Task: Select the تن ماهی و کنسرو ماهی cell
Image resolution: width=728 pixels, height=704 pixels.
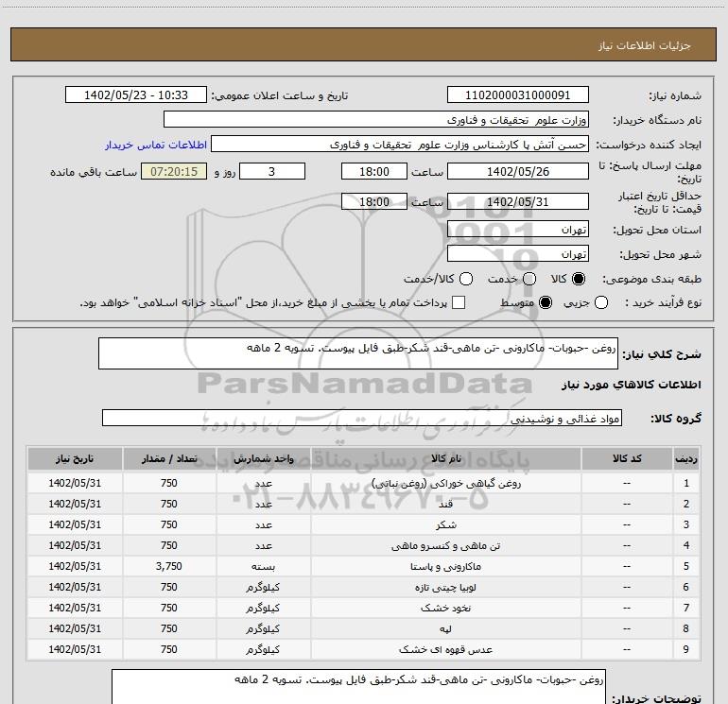Action: [x=445, y=546]
